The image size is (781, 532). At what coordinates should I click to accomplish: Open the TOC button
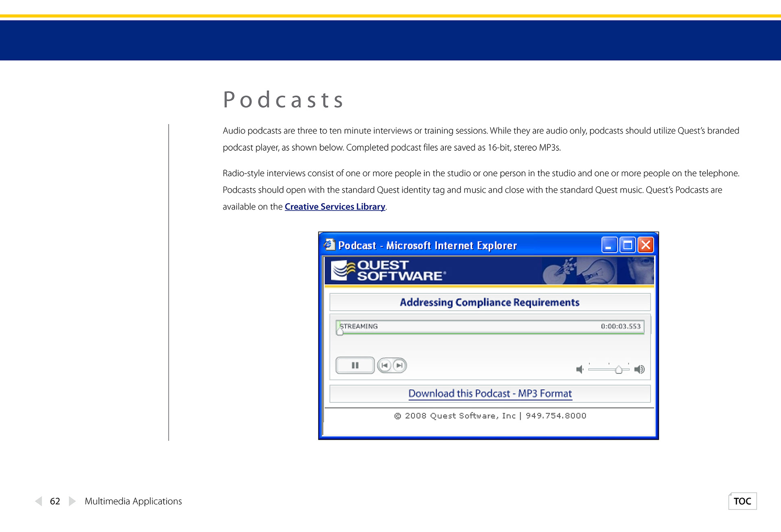(742, 501)
